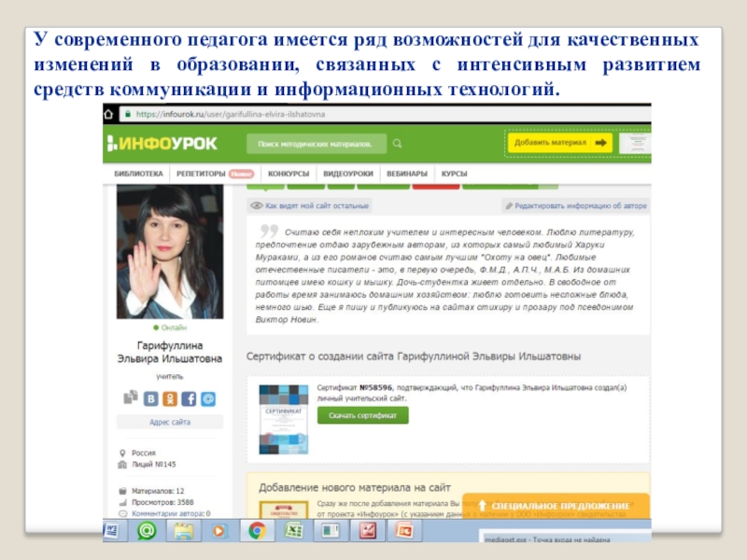Click the green padlock in address bar
Screen dimensions: 747x560
(128, 114)
